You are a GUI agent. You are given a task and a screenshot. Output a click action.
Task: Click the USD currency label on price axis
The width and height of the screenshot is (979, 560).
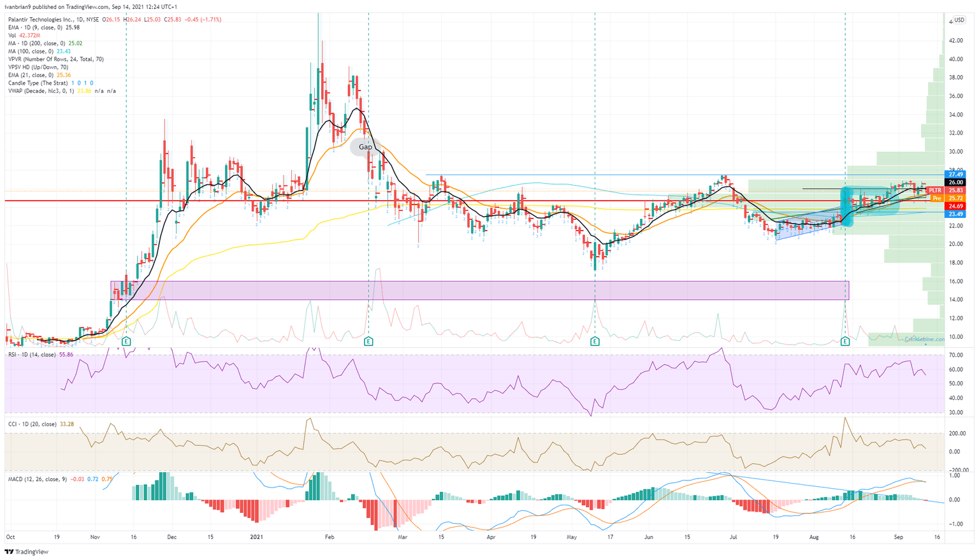click(x=959, y=20)
